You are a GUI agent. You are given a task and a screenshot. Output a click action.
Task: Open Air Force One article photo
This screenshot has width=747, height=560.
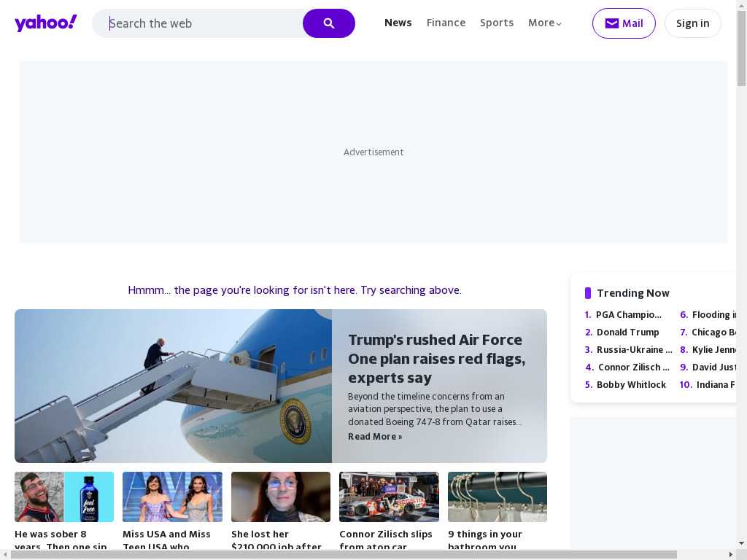tap(173, 386)
